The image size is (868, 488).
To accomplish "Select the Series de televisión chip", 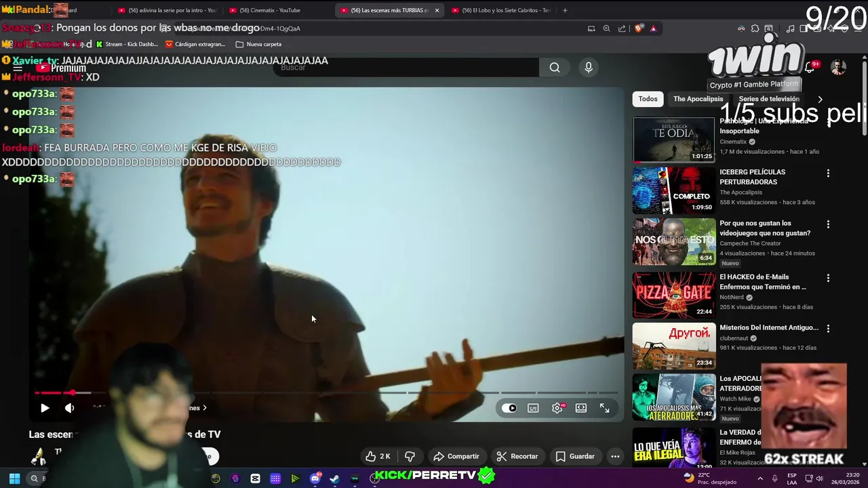I will pos(769,99).
